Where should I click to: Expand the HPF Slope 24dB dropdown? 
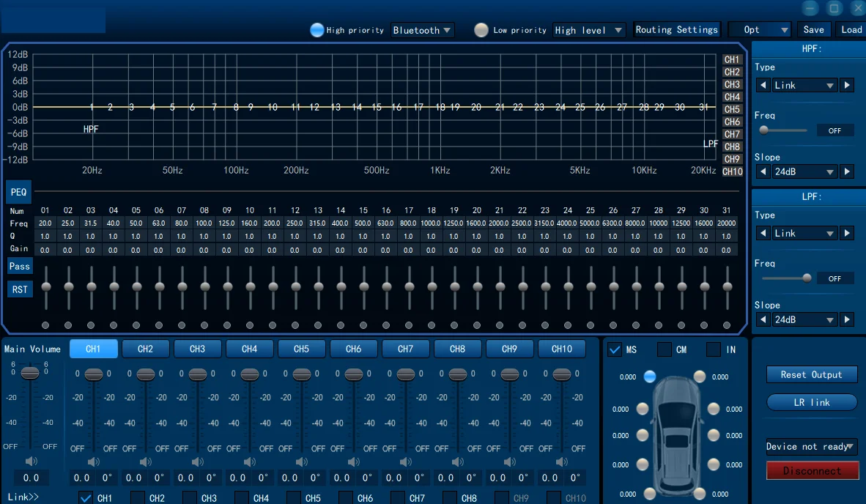coord(804,171)
